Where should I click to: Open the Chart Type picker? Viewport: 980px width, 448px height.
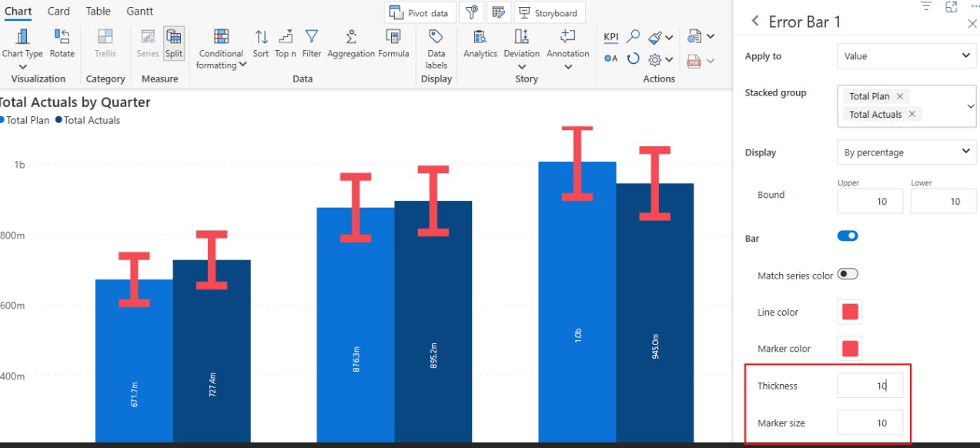(22, 44)
